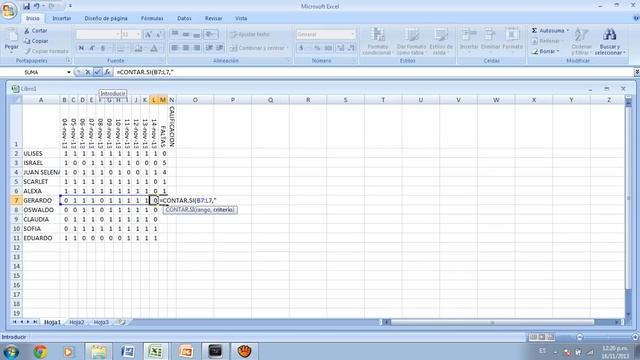Open the Vista ribbon tab
This screenshot has height=360, width=640.
[x=241, y=18]
